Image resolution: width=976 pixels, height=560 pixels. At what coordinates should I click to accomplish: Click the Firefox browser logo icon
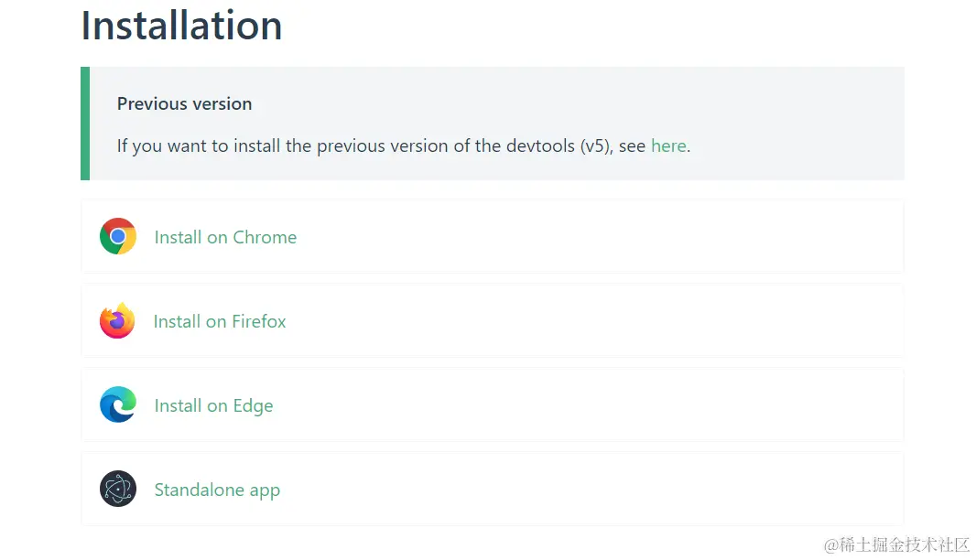pyautogui.click(x=117, y=321)
